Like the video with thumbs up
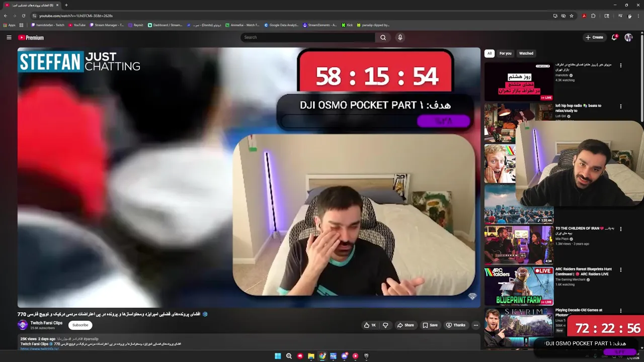The height and width of the screenshot is (362, 644). [x=370, y=325]
